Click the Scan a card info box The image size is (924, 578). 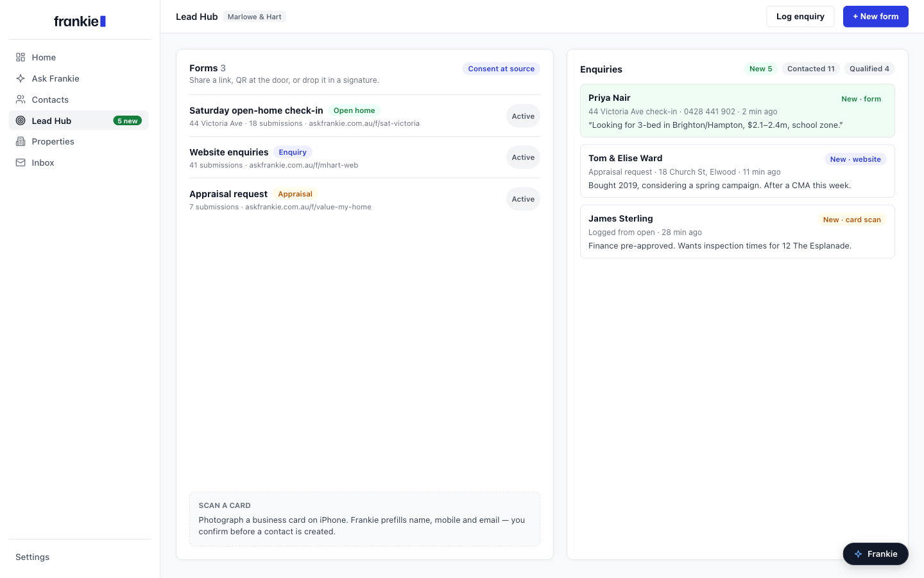364,519
